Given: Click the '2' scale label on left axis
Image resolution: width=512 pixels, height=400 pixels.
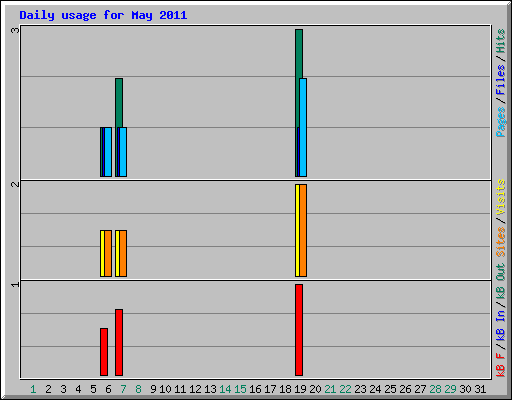Looking at the screenshot, I should click(x=15, y=184).
